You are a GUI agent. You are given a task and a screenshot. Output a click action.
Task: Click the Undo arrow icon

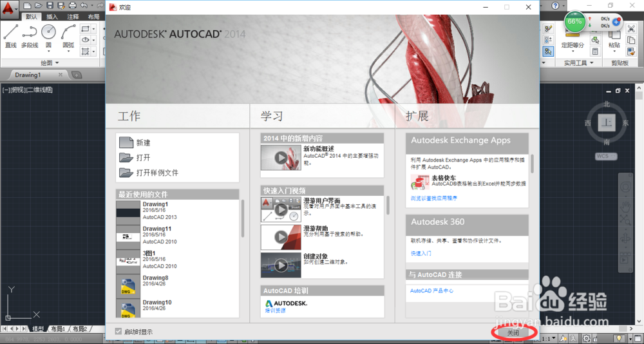(84, 5)
